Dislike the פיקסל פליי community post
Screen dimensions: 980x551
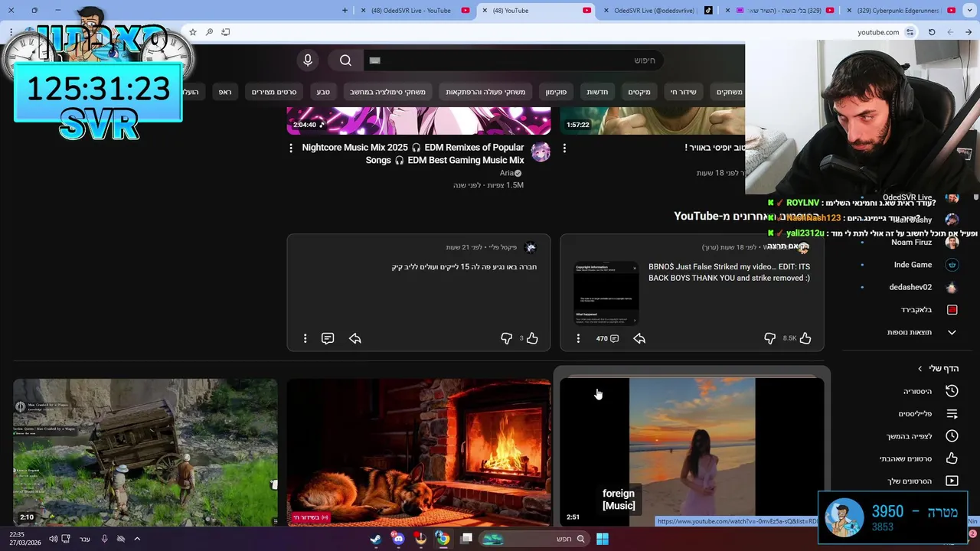pyautogui.click(x=506, y=338)
